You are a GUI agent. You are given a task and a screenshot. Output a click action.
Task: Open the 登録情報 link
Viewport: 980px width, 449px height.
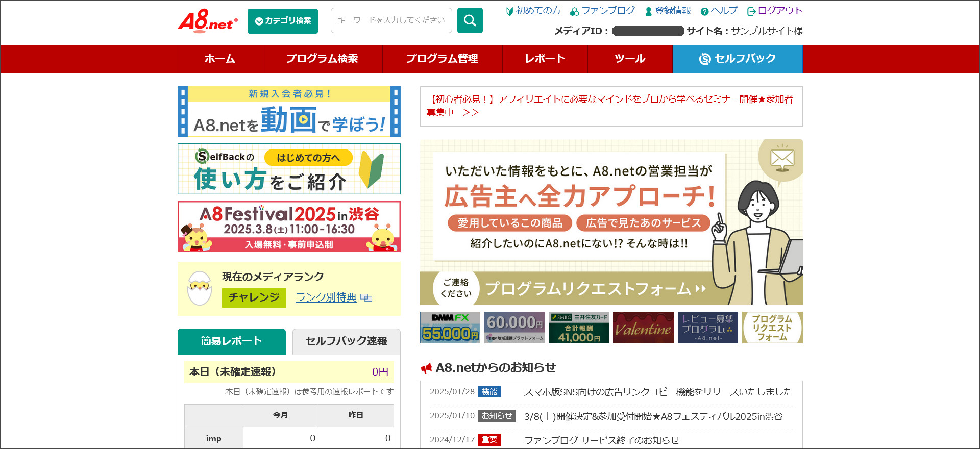point(673,11)
